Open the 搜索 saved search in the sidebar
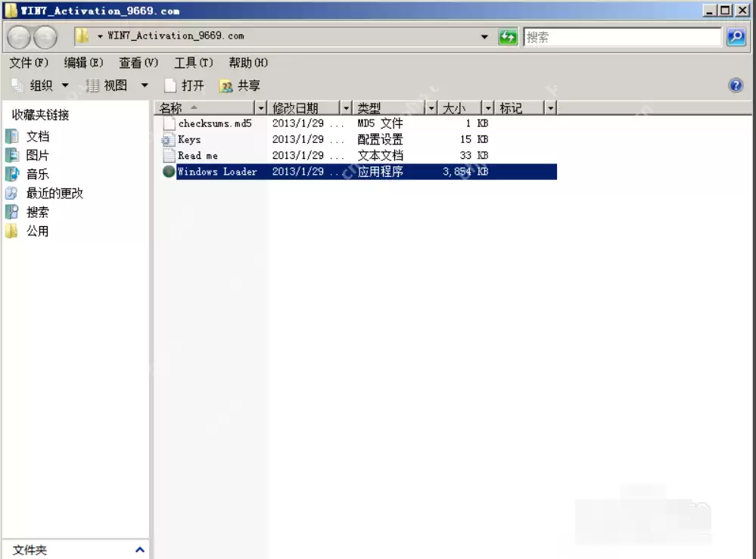 pyautogui.click(x=36, y=212)
